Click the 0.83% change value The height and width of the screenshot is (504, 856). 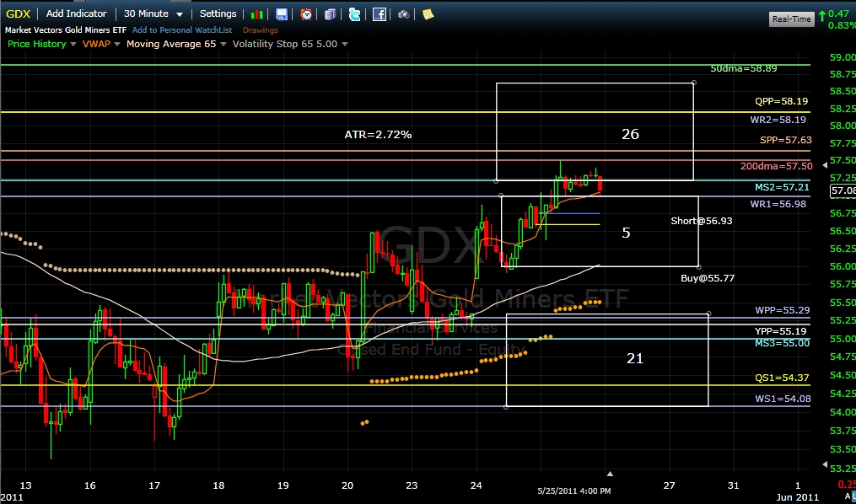click(x=842, y=25)
